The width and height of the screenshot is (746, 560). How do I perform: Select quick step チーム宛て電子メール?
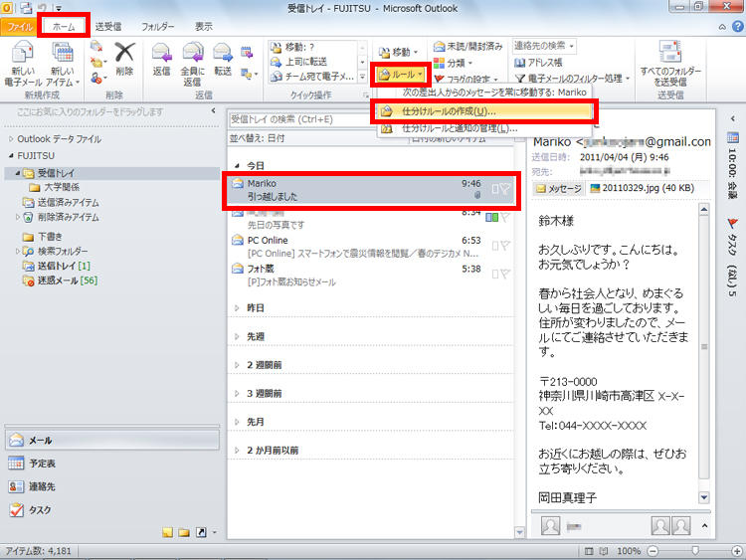(x=312, y=77)
